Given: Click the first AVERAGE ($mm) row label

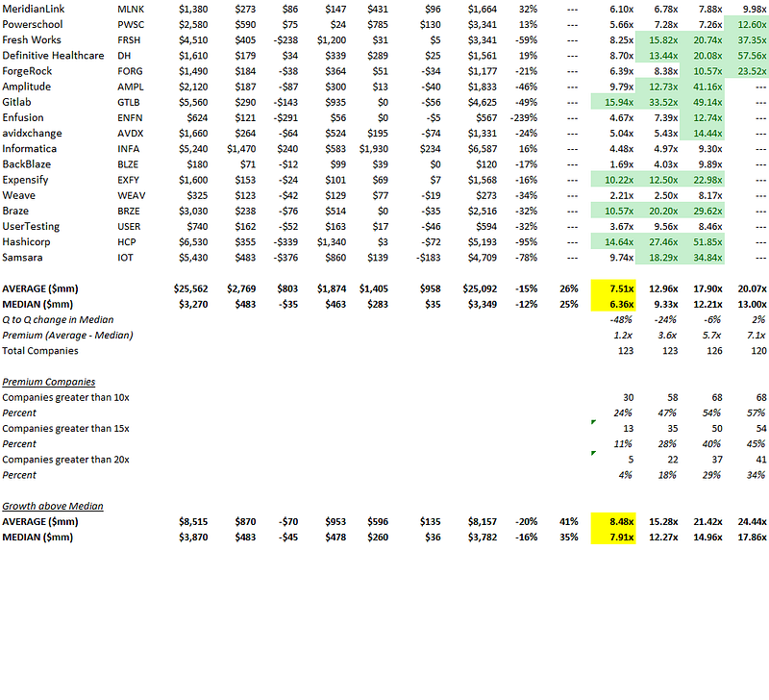Looking at the screenshot, I should click(x=40, y=288).
